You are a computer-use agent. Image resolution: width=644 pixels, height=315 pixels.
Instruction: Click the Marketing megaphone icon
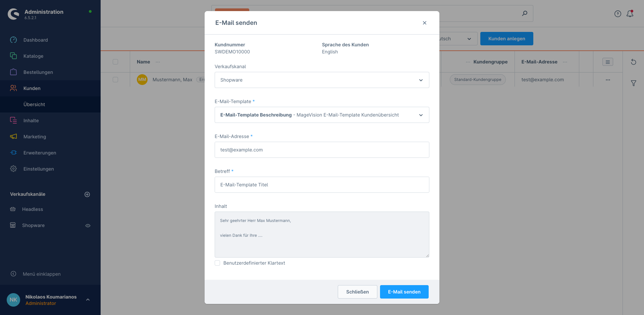13,137
